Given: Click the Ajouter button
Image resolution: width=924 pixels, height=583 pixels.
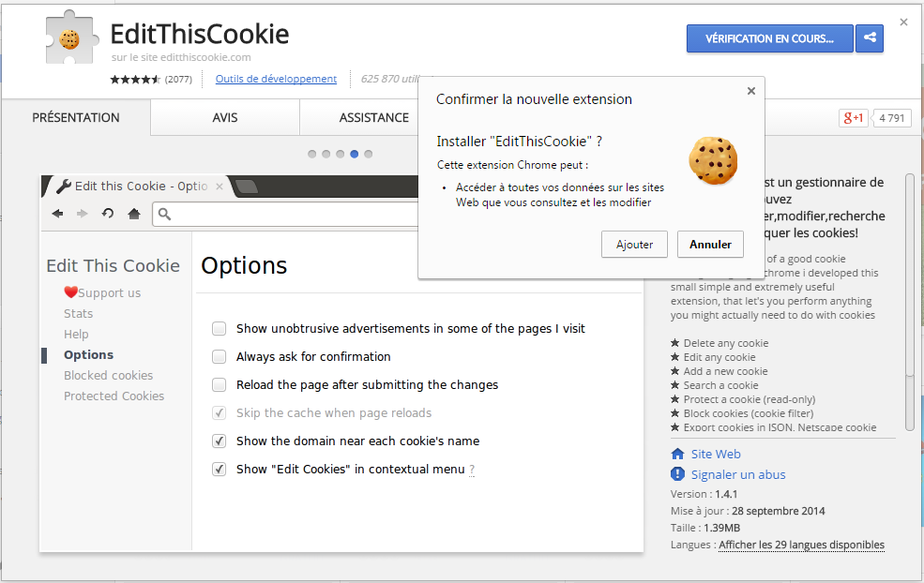Looking at the screenshot, I should pos(634,245).
